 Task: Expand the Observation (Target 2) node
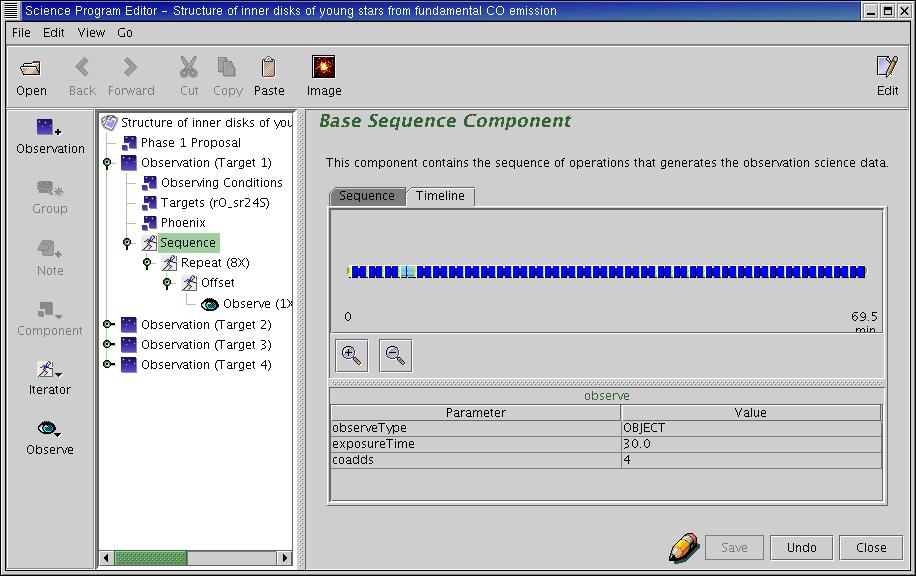tap(108, 325)
